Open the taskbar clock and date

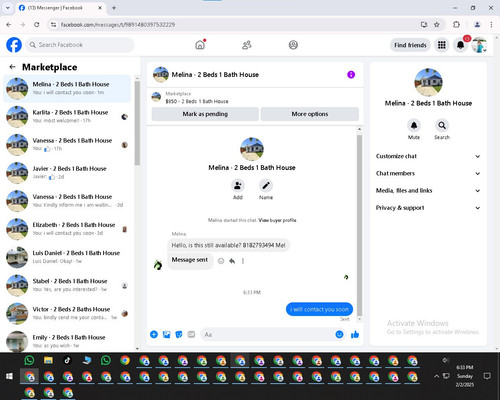(x=465, y=376)
